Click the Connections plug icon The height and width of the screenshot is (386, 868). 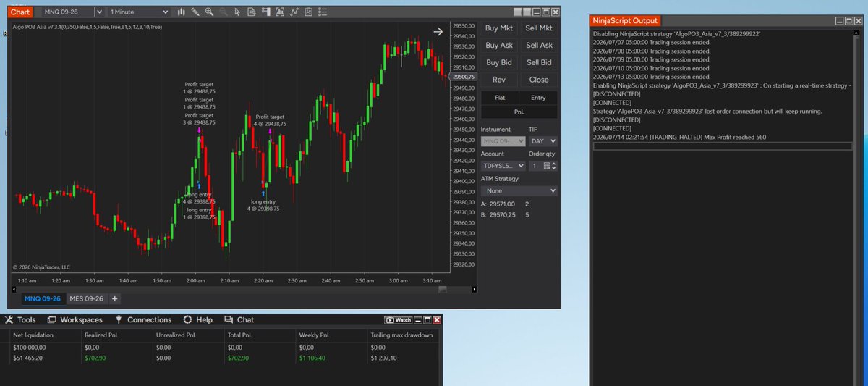tap(119, 319)
